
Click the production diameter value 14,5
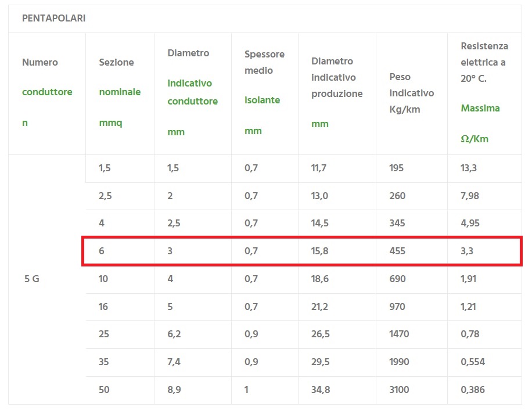click(320, 223)
